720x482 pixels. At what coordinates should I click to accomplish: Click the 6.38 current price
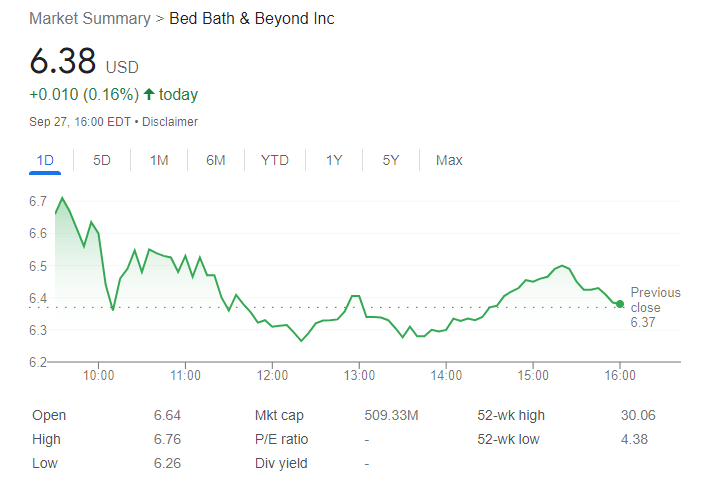pos(62,62)
